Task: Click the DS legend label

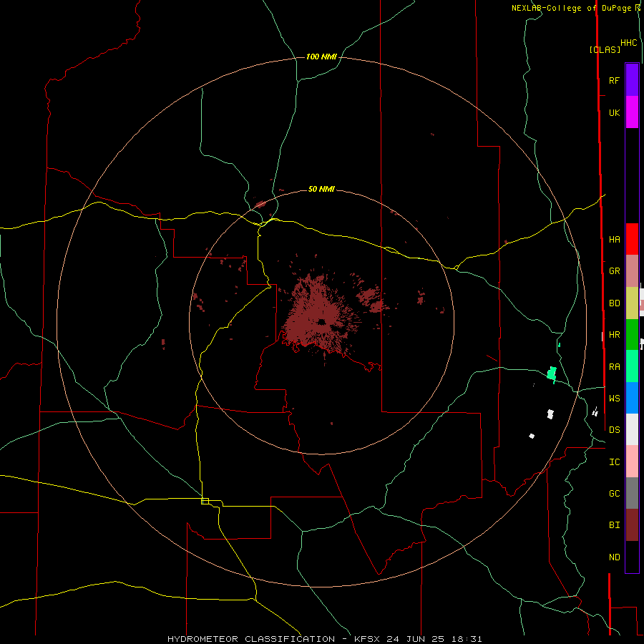Action: pos(614,430)
